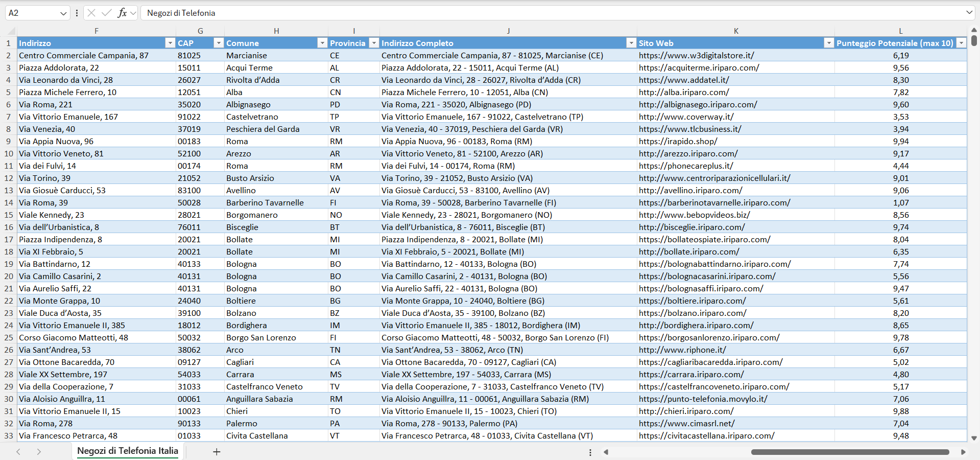
Task: Select the Negozi di Telefonia Italia sheet tab
Action: (x=128, y=451)
